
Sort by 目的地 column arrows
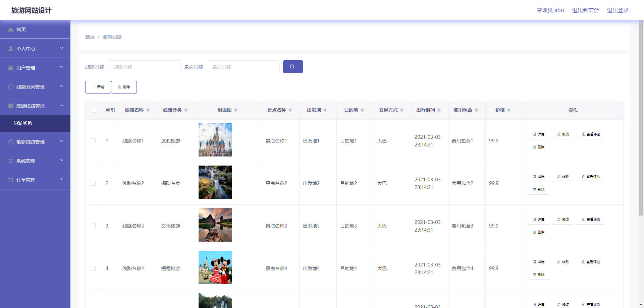pyautogui.click(x=362, y=110)
